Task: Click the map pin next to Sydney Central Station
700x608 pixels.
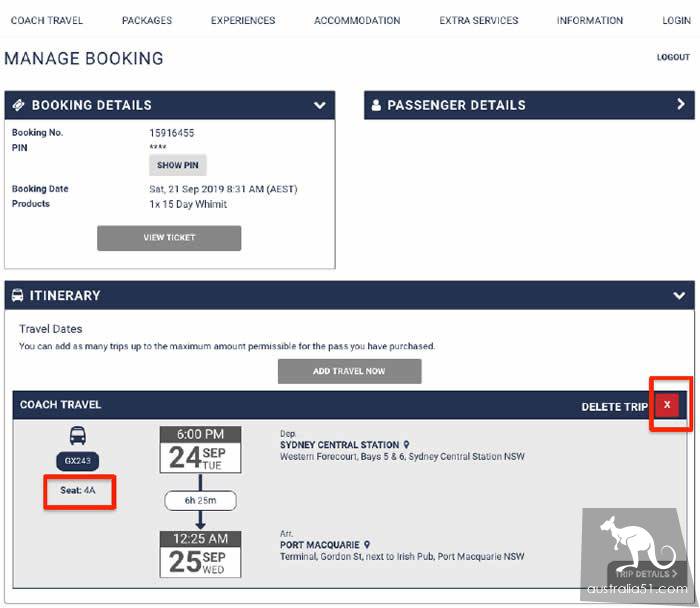Action: [406, 445]
